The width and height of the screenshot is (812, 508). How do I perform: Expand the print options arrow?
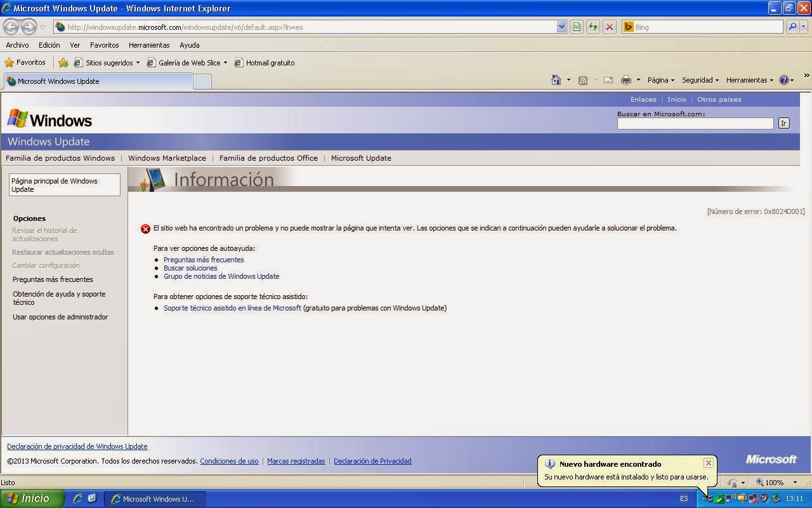[638, 80]
